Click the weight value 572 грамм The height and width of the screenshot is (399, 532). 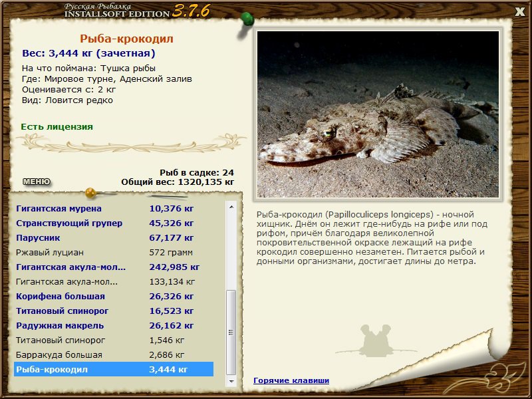(171, 253)
